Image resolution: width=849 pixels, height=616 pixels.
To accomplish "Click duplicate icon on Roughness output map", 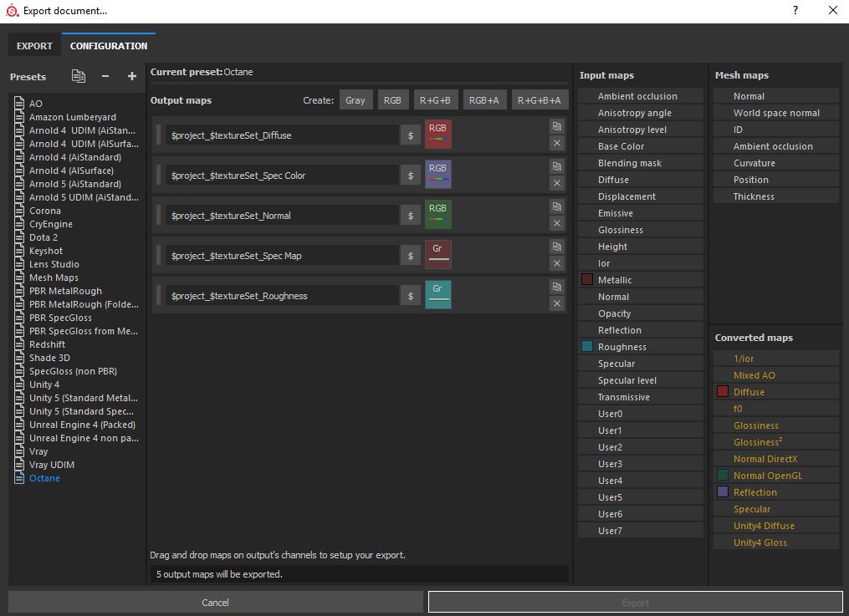I will [x=556, y=287].
